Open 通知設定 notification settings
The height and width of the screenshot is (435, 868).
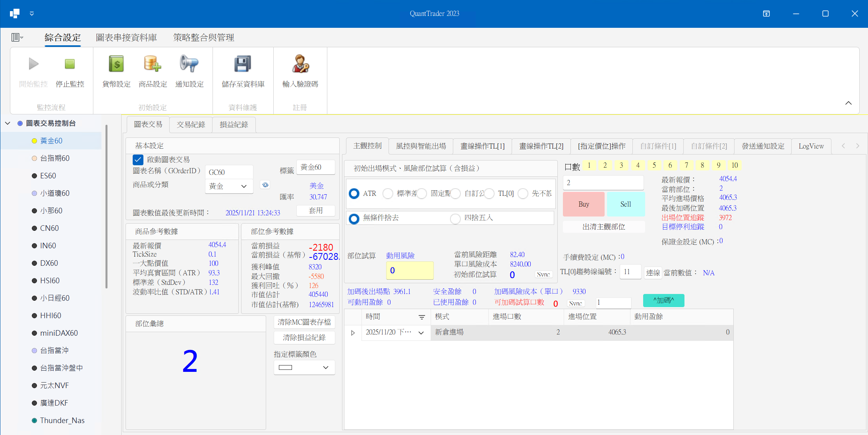(189, 64)
